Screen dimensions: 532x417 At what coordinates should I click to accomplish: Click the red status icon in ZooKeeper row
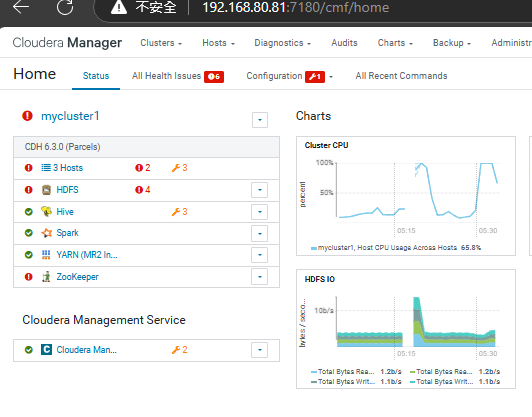(x=28, y=277)
